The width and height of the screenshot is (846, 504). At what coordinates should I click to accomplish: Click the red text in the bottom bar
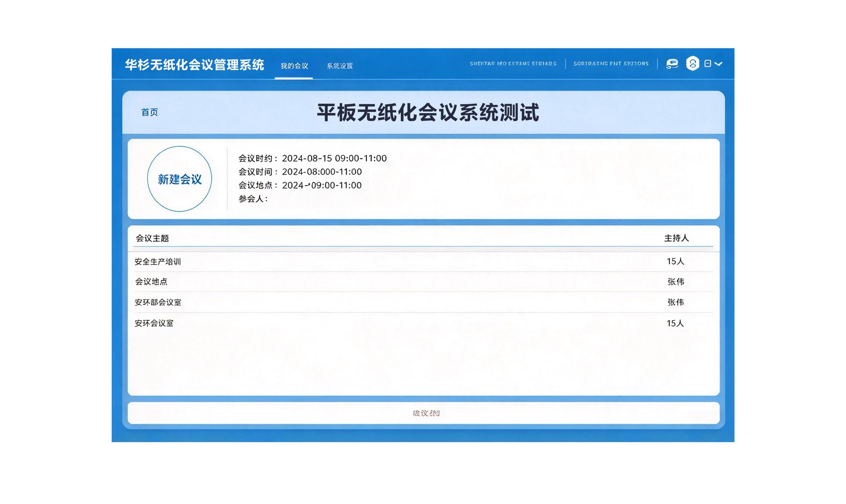426,413
